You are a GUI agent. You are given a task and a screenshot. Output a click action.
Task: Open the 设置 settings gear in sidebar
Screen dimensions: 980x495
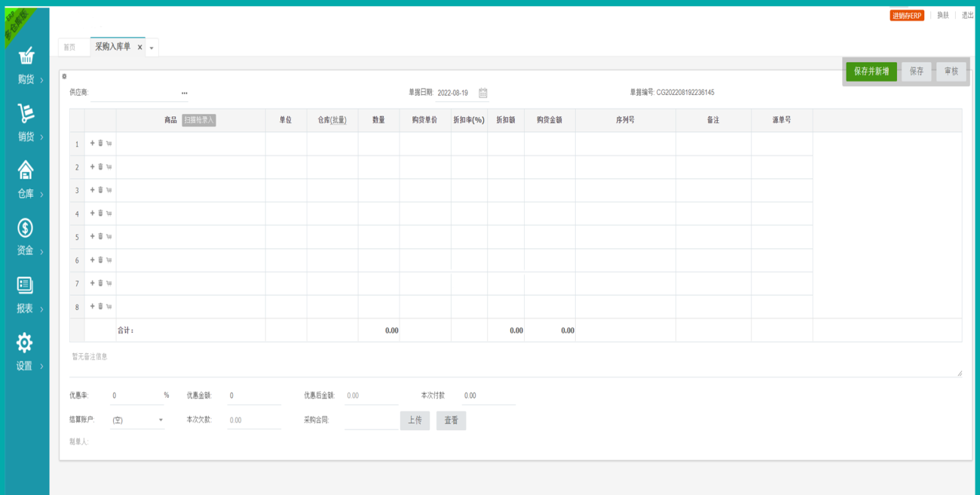pos(25,343)
